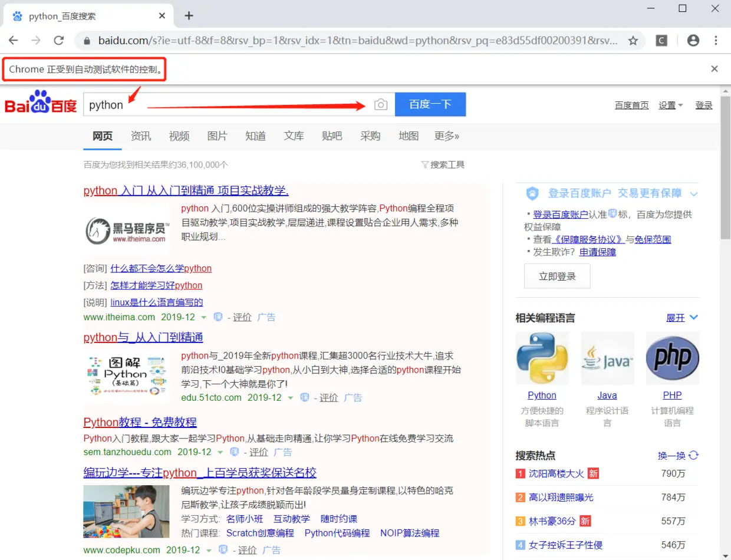Open 什么都不会怎么学python link
Image resolution: width=731 pixels, height=560 pixels.
(x=161, y=268)
